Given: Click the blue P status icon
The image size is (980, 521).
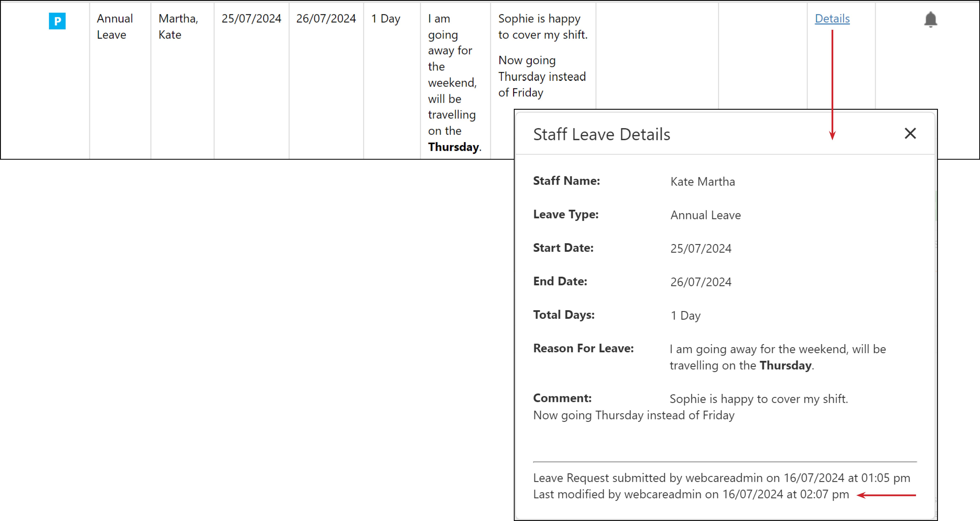Looking at the screenshot, I should coord(57,21).
